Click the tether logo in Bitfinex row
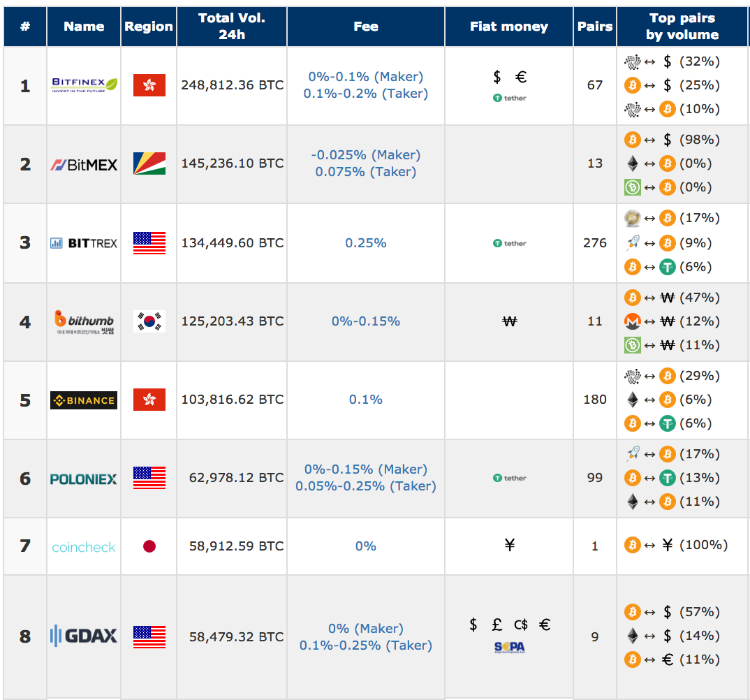This screenshot has width=750, height=700. tap(509, 98)
